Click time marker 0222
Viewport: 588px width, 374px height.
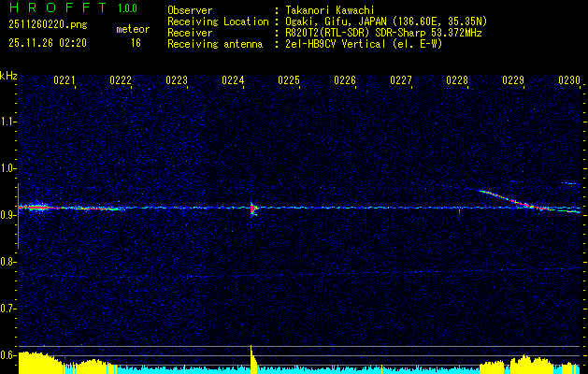(x=121, y=80)
